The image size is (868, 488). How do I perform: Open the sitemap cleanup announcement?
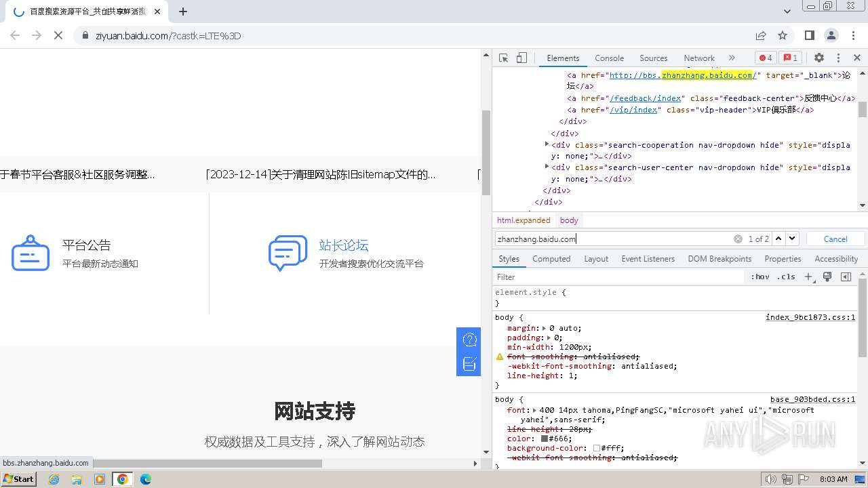(x=321, y=174)
